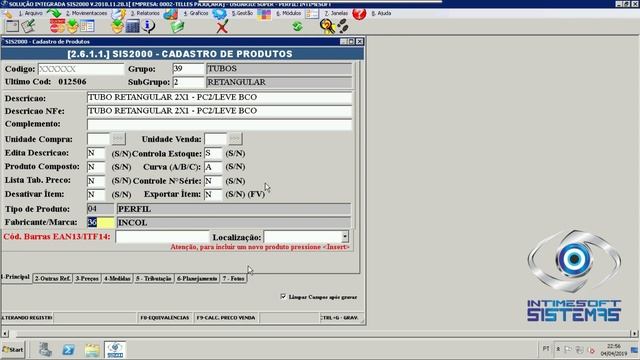Click the footprints toolbar icon
Screen dimensions: 640x360
pos(343,27)
